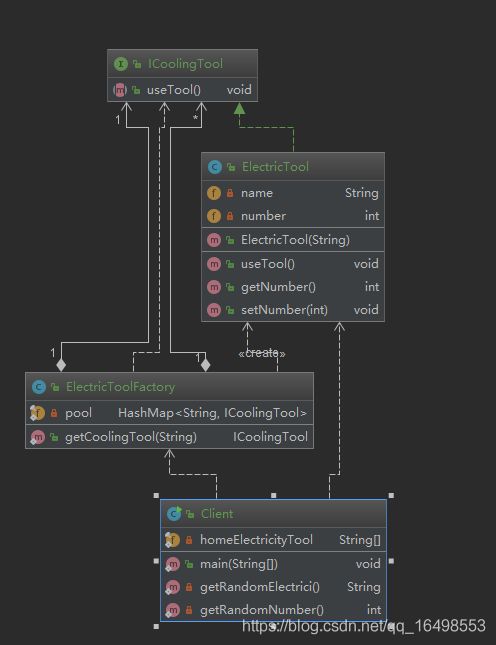Select the setNumber(int) method text

tap(285, 310)
